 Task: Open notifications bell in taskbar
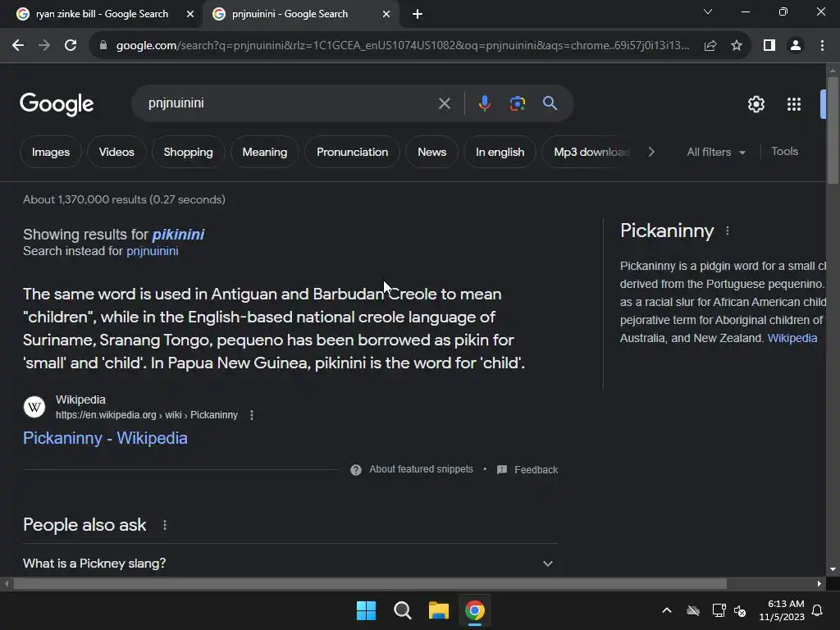(x=818, y=610)
